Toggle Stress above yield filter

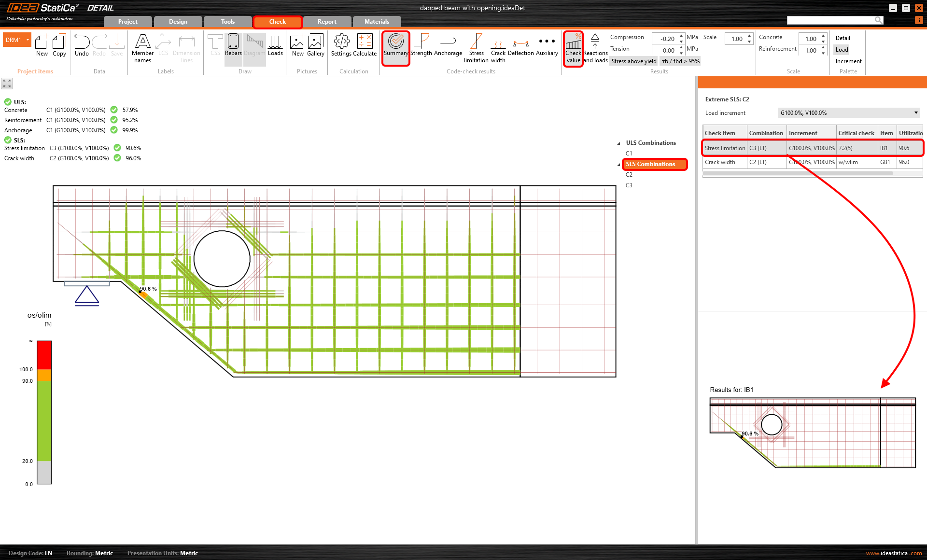coord(633,61)
